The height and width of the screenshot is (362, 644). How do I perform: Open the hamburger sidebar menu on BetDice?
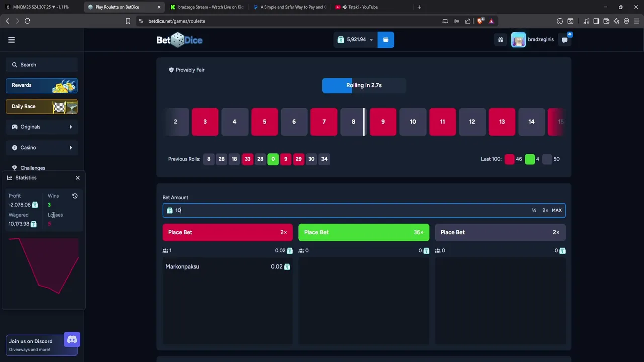coord(11,40)
